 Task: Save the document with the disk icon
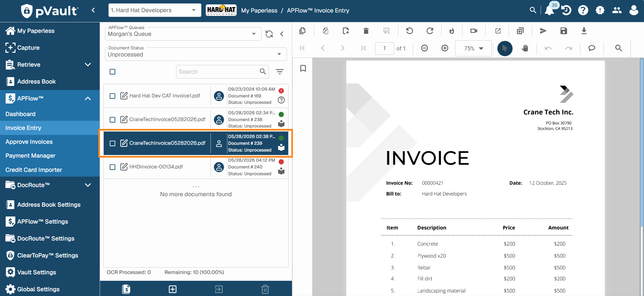click(x=564, y=31)
